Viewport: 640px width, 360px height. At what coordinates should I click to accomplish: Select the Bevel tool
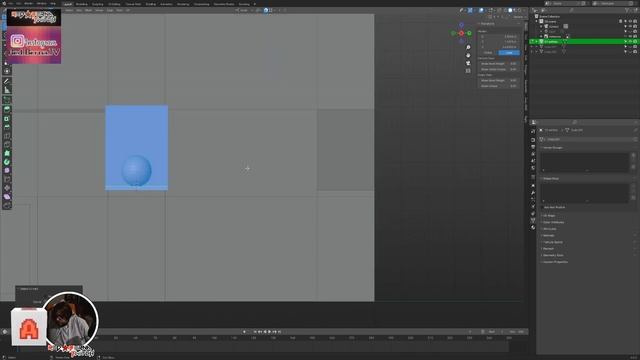(x=7, y=127)
